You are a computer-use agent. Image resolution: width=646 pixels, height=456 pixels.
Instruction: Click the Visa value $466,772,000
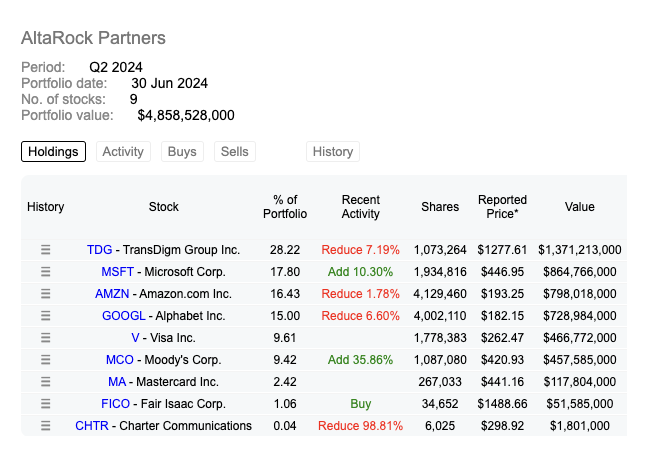[580, 338]
